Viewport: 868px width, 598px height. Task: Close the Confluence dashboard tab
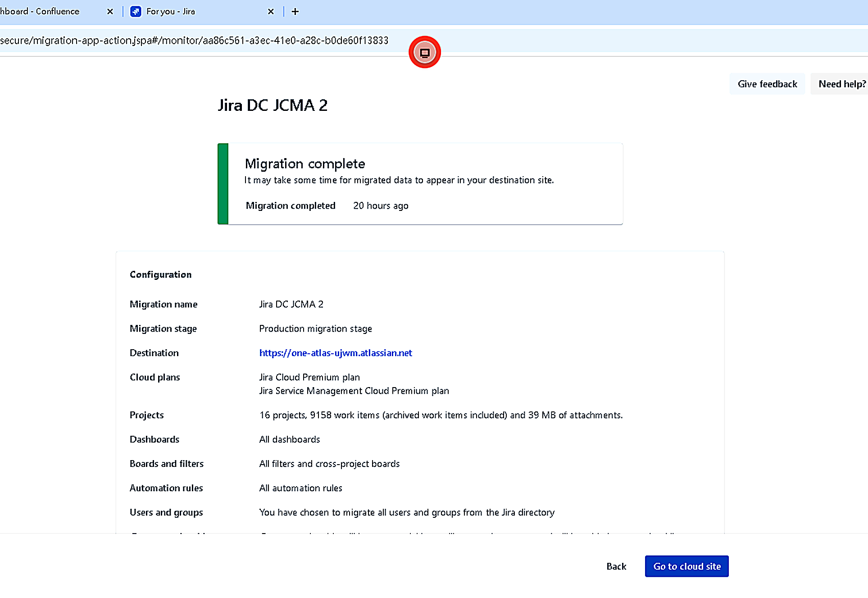(x=110, y=12)
